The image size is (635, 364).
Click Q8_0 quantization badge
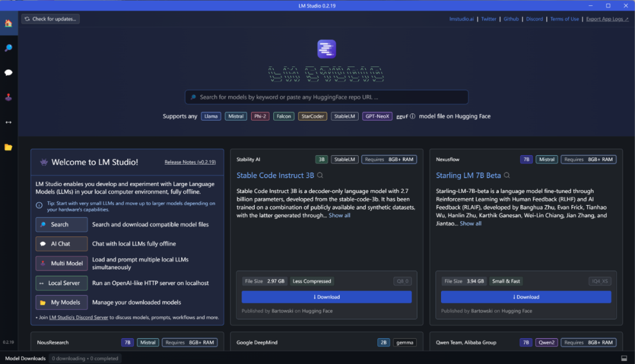[x=403, y=281]
